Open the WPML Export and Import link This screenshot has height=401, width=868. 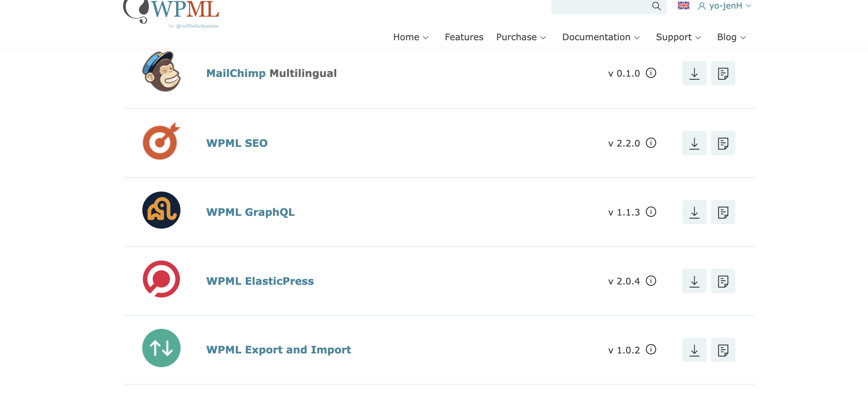tap(278, 350)
